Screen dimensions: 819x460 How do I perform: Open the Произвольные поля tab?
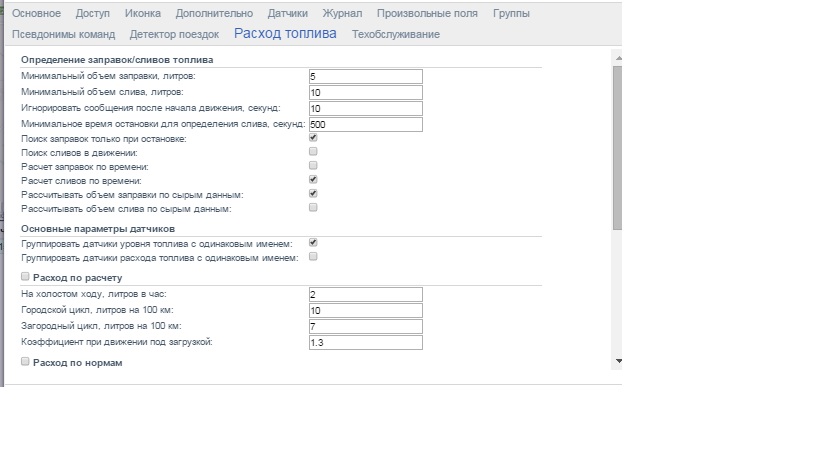pos(428,14)
